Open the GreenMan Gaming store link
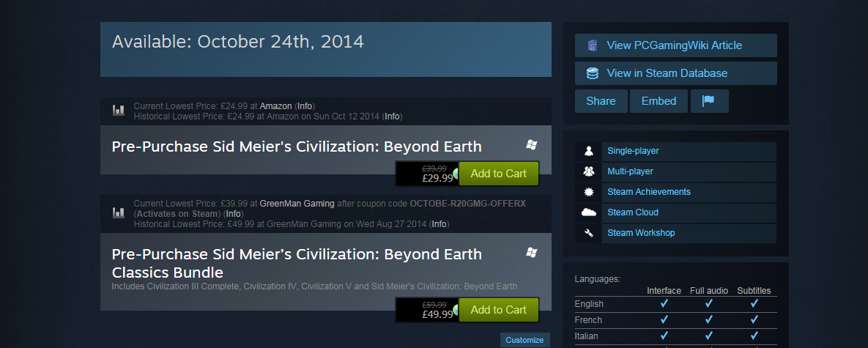 coord(297,204)
